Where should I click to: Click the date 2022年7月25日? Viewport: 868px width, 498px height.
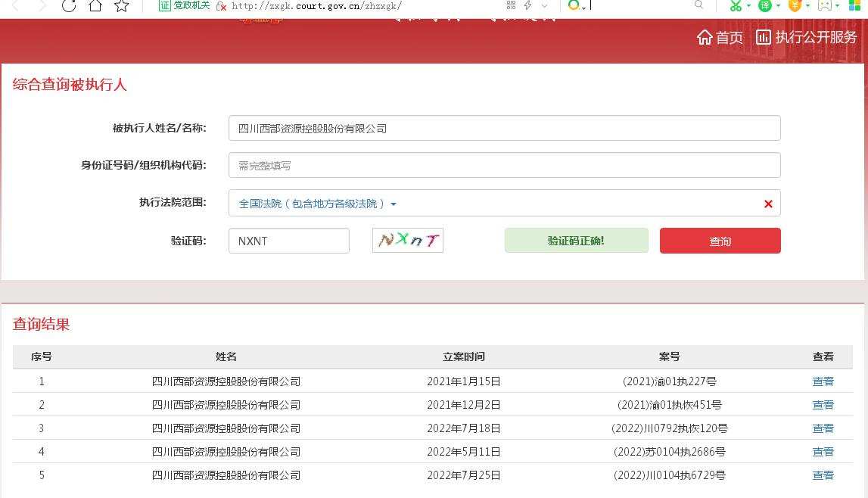pyautogui.click(x=464, y=475)
